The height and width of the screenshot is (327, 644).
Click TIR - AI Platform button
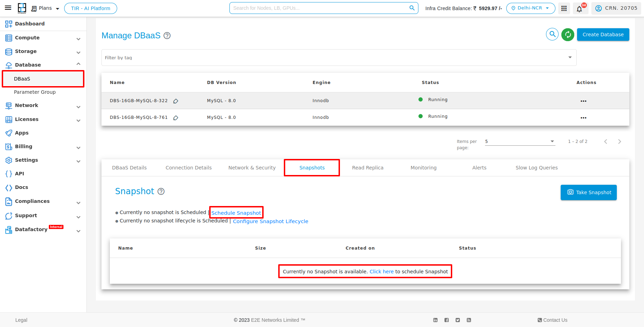point(91,8)
